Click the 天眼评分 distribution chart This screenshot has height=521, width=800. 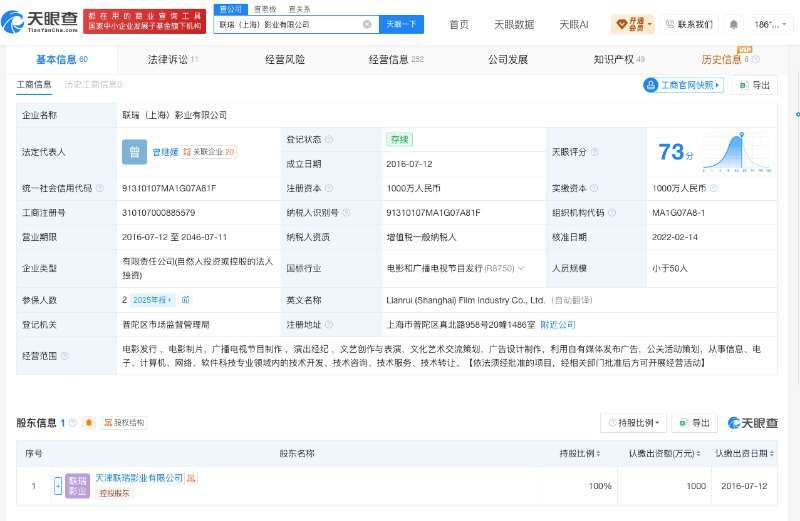point(737,152)
